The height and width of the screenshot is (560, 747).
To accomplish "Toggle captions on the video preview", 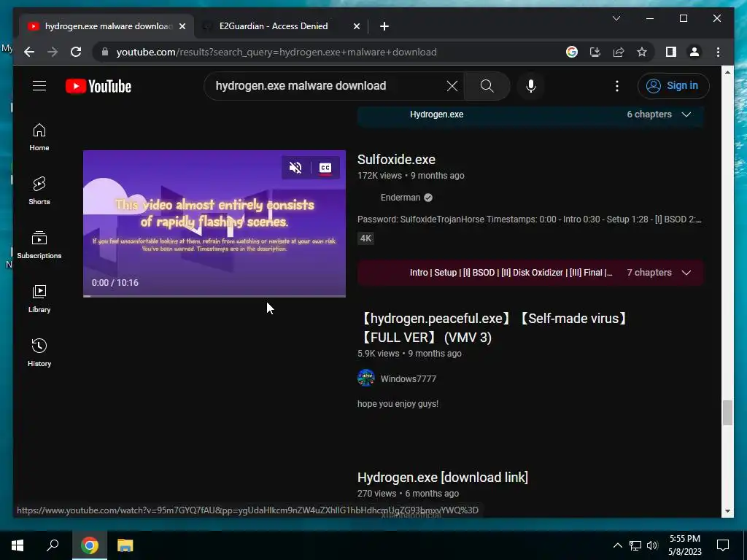I will 325,168.
